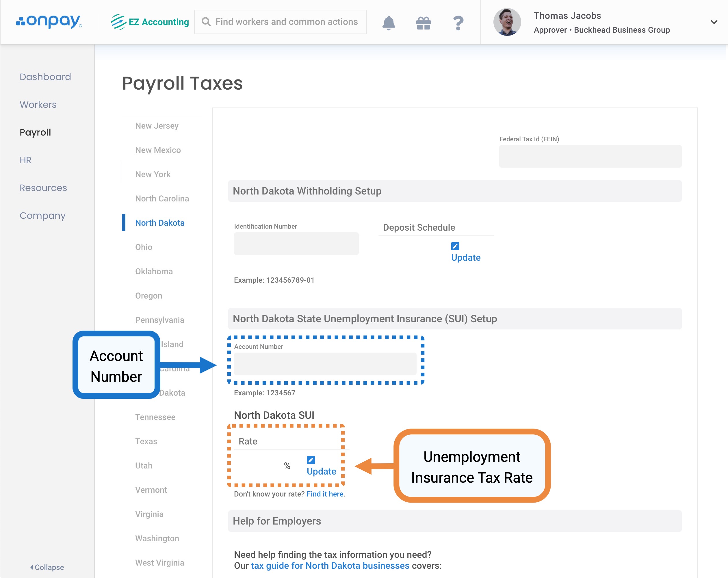Screen dimensions: 728x578
Task: Select Ohio in the state list
Action: tap(144, 247)
